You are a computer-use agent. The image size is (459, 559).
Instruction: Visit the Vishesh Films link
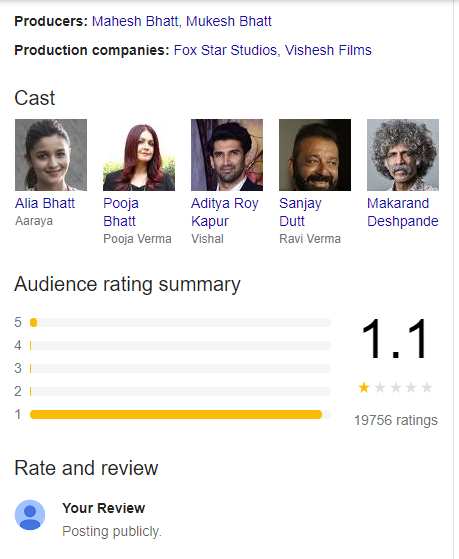[x=328, y=50]
